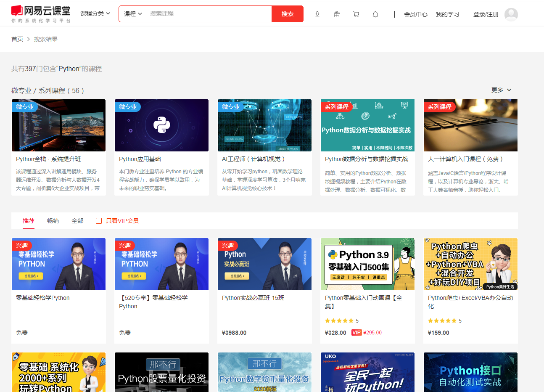Open 我的学习 menu item
This screenshot has height=392, width=544.
[x=447, y=14]
